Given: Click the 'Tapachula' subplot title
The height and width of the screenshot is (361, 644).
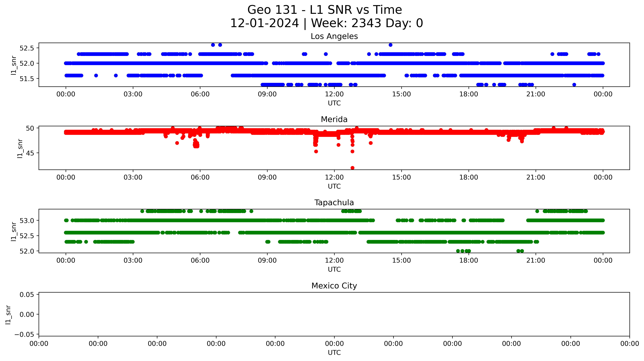Looking at the screenshot, I should coord(334,203).
